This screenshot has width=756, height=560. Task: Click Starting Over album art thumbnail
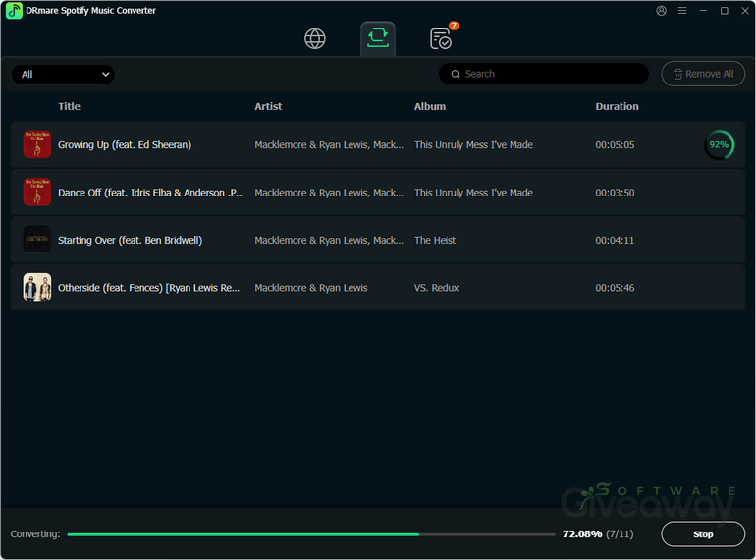coord(37,240)
